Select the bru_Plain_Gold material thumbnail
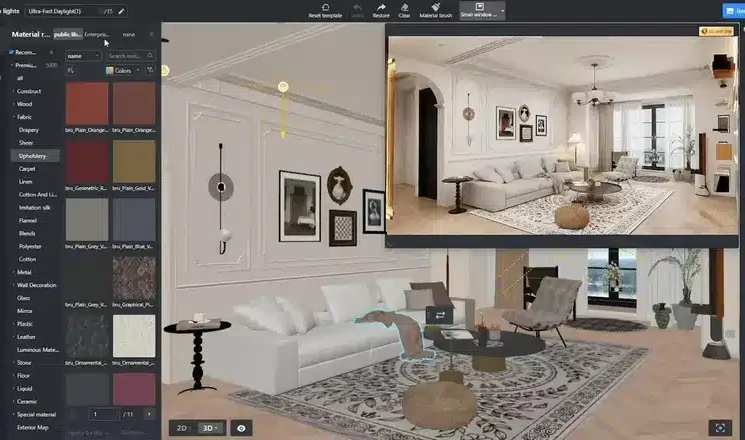This screenshot has width=745, height=440. (134, 160)
